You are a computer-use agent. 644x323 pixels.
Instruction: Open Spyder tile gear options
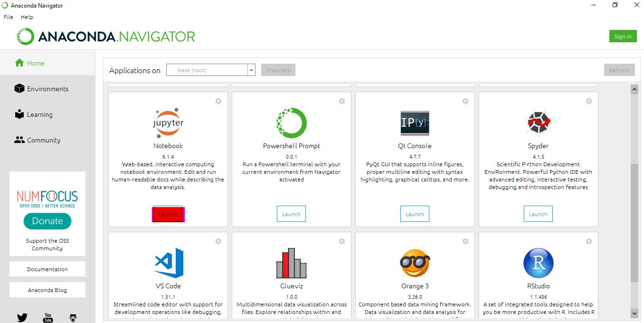[589, 101]
